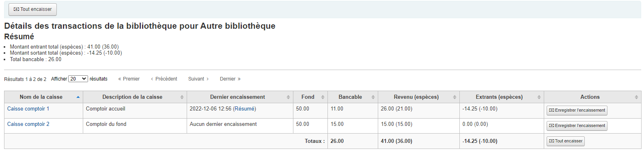644x153 pixels.
Task: Go to Dernier page
Action: [230, 79]
